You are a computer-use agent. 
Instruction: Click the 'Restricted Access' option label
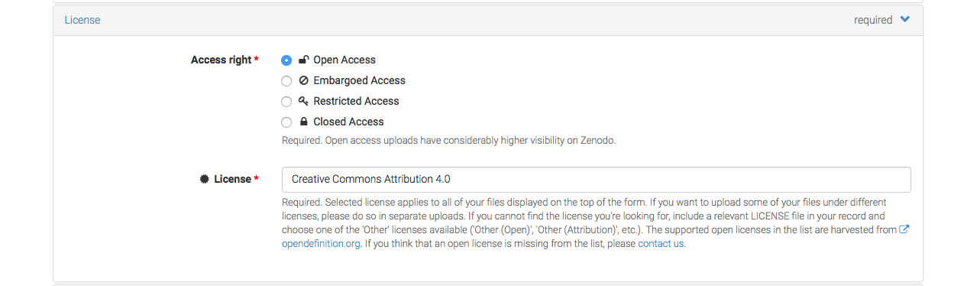tap(356, 101)
